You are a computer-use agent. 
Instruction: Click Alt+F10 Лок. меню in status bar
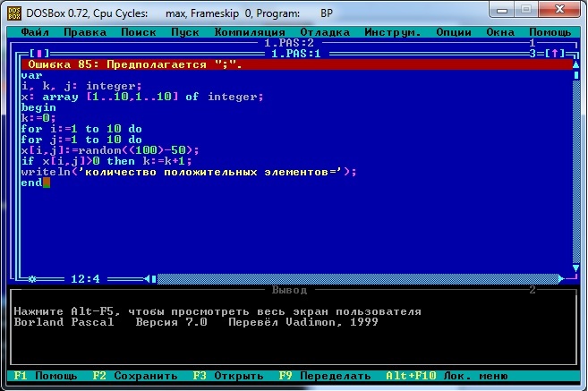pyautogui.click(x=447, y=376)
